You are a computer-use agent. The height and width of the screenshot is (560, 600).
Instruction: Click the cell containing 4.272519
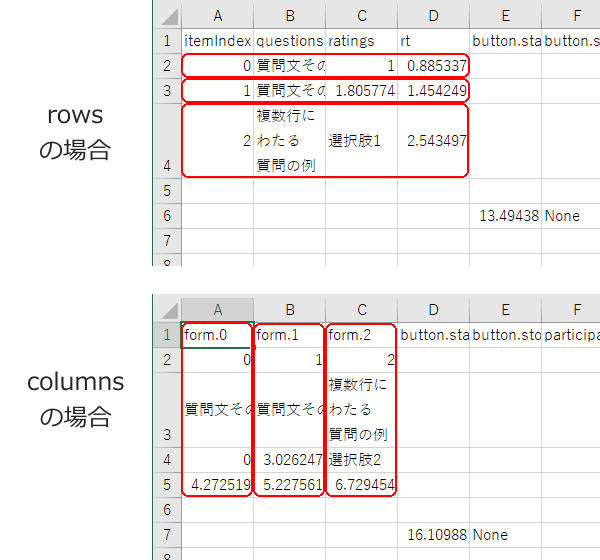[217, 485]
